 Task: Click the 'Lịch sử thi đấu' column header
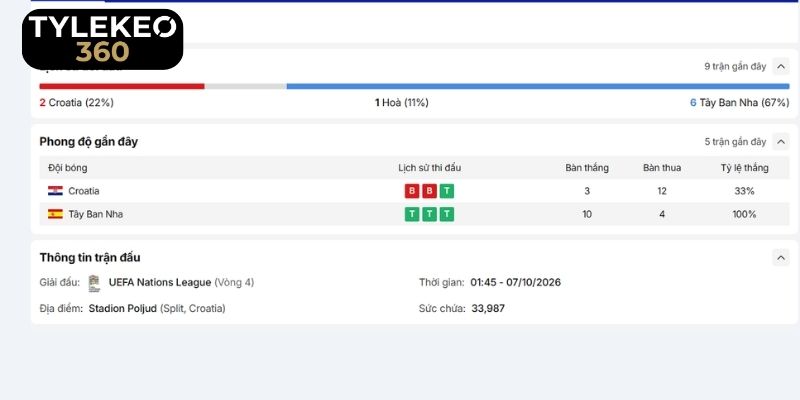pyautogui.click(x=430, y=168)
